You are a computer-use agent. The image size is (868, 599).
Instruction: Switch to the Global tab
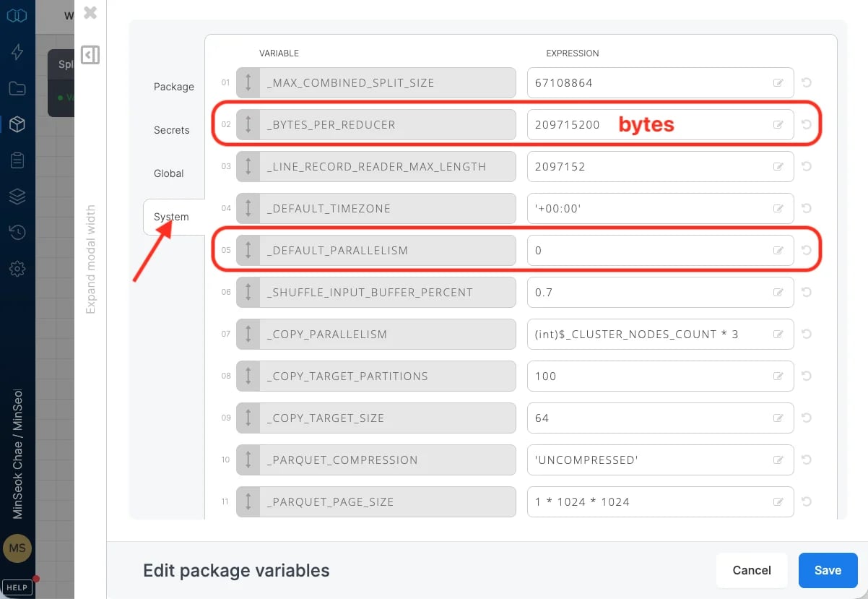169,173
